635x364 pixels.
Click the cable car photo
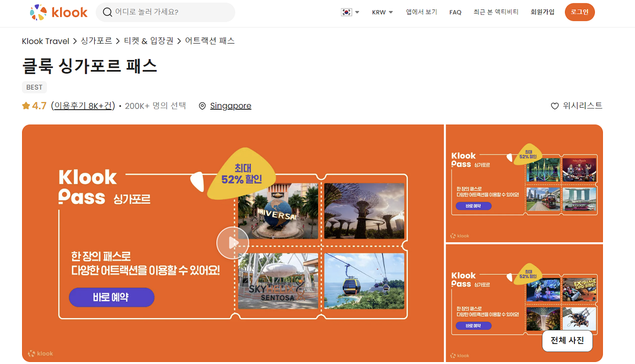364,281
